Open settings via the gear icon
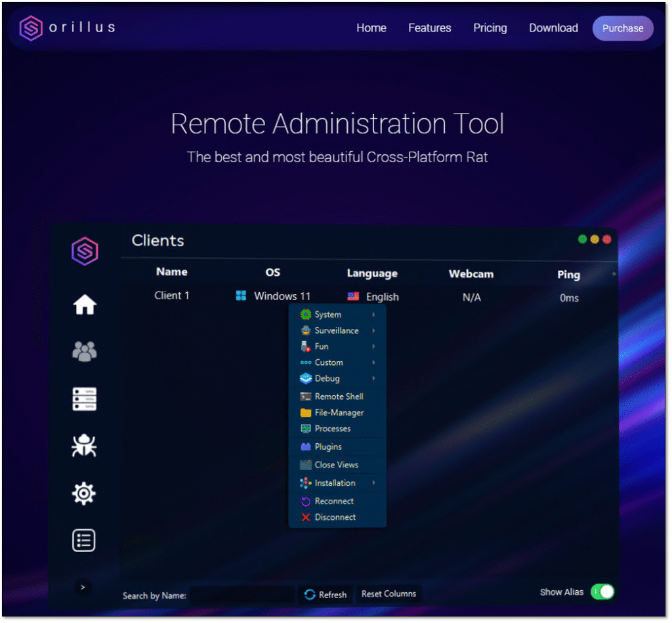This screenshot has width=672, height=623. (x=85, y=494)
